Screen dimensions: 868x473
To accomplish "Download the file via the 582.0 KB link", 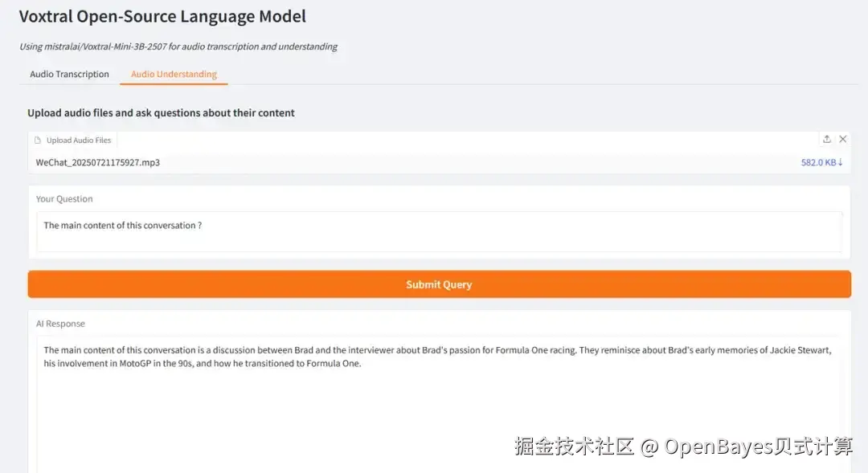I will click(818, 162).
